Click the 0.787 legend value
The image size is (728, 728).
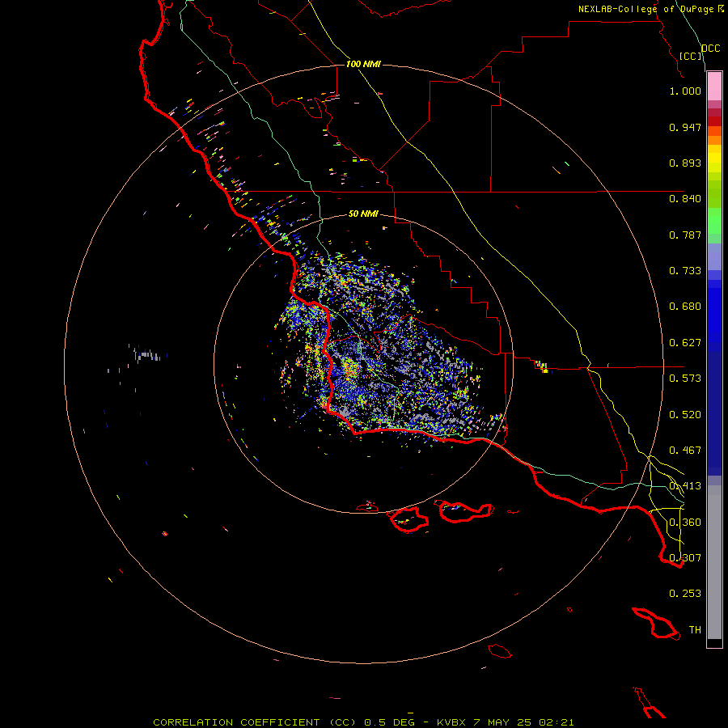point(685,235)
